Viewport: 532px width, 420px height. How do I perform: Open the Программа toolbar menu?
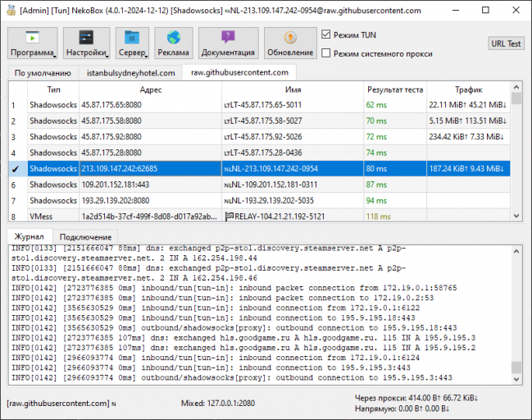33,43
